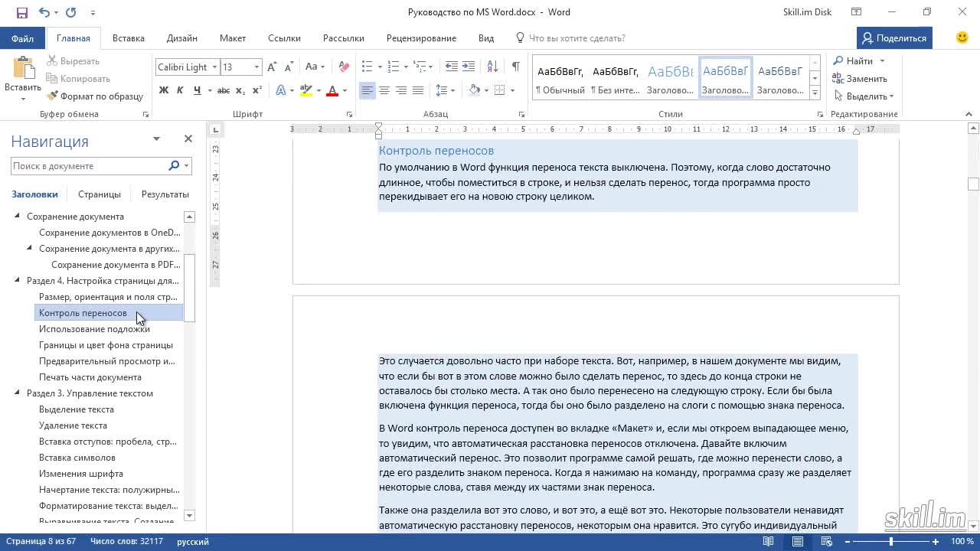Toggle align left button
The image size is (980, 551).
367,90
